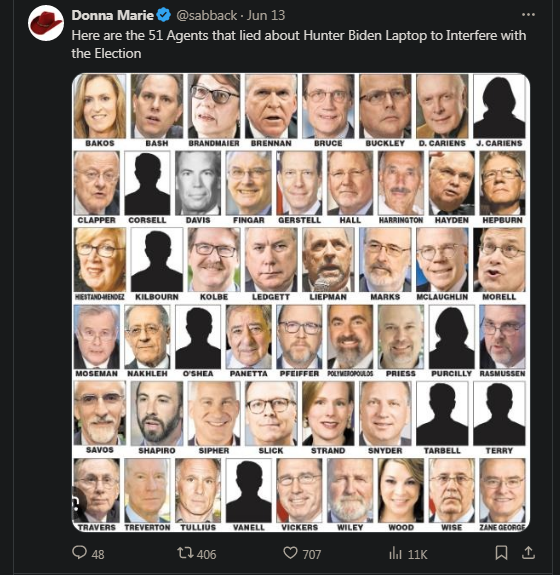Image resolution: width=560 pixels, height=575 pixels.
Task: Open the red cowboy hat profile avatar
Action: click(x=46, y=23)
